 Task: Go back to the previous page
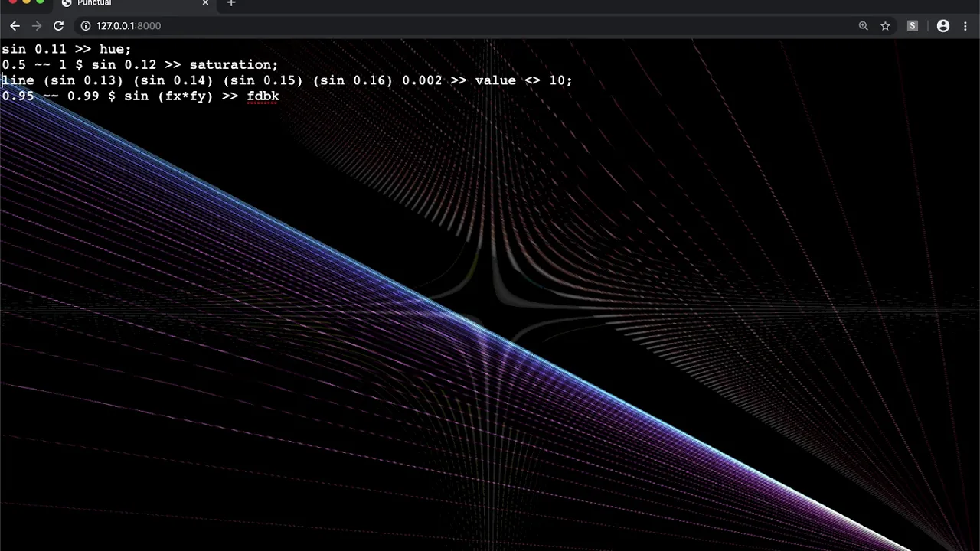[15, 26]
